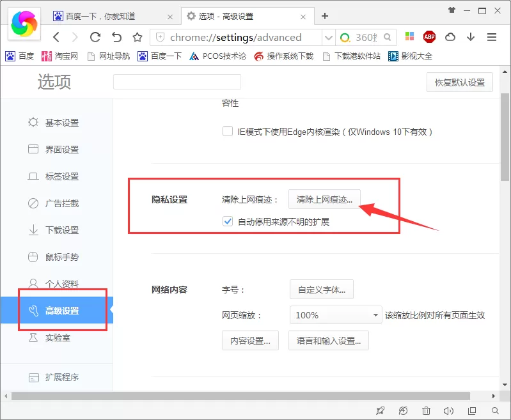Open the 百度一下 bookmark

(159, 56)
